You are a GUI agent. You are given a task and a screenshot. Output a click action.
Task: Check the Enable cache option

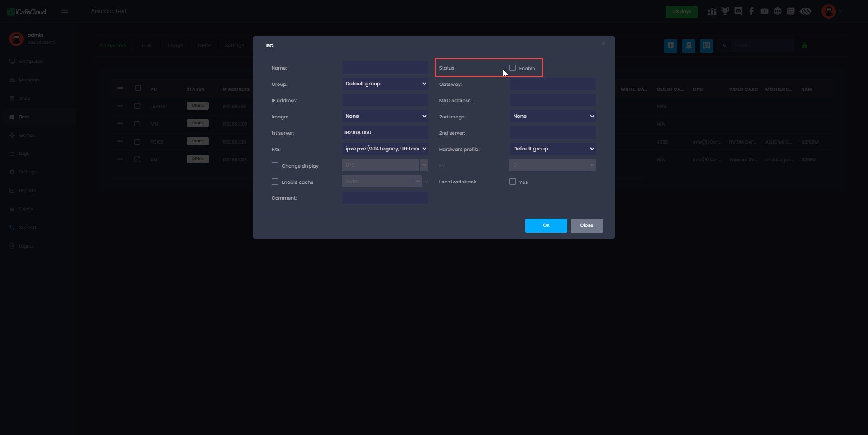tap(275, 182)
